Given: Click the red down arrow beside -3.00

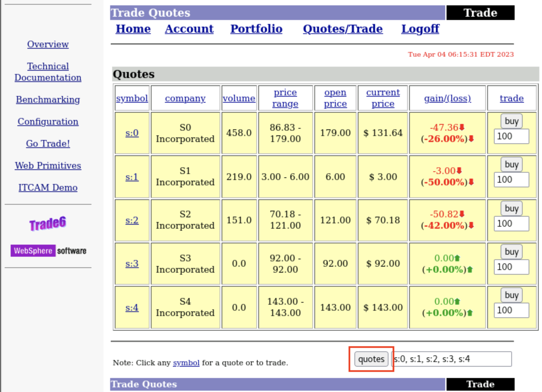Looking at the screenshot, I should point(459,171).
